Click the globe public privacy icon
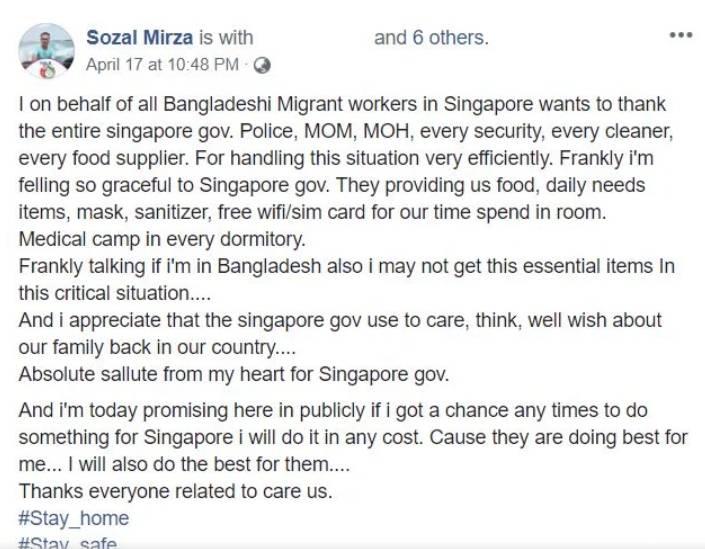Viewport: 705px width, 549px height. pyautogui.click(x=262, y=65)
